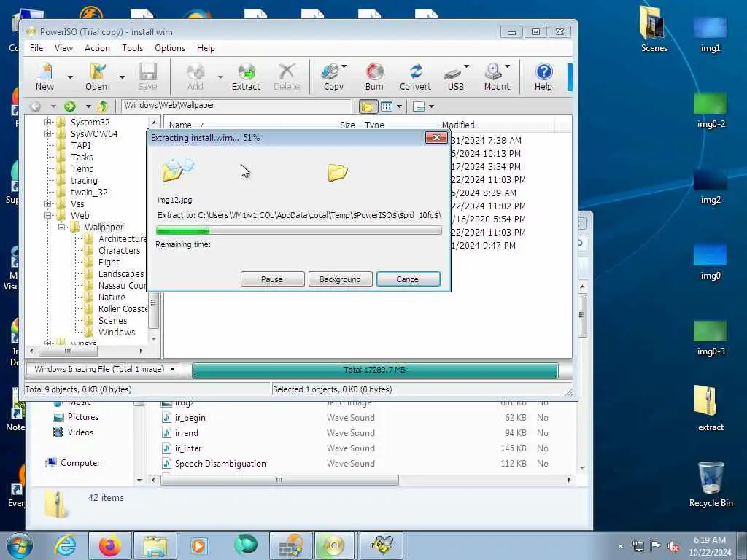This screenshot has height=560, width=747.
Task: Click the layout pane icon
Action: (x=418, y=106)
